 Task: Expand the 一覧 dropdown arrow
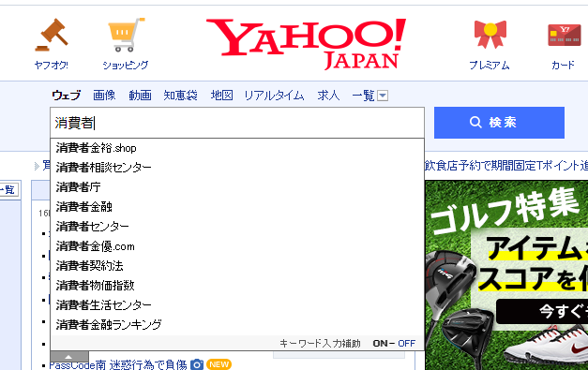point(383,96)
